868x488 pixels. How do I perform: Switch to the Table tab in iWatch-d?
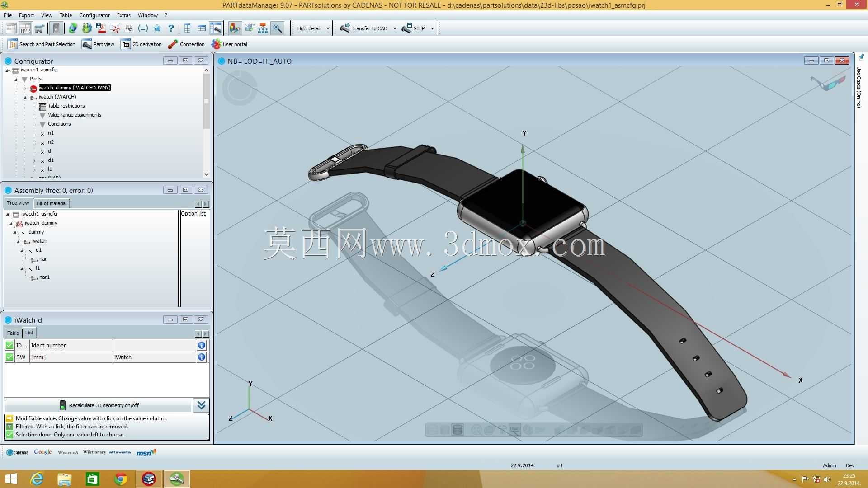point(13,333)
